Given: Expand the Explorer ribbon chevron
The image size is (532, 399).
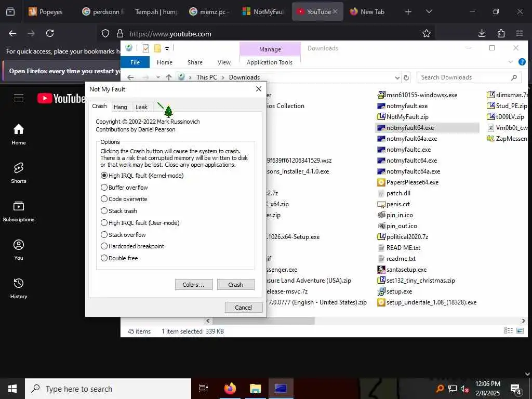Looking at the screenshot, I should pyautogui.click(x=511, y=62).
